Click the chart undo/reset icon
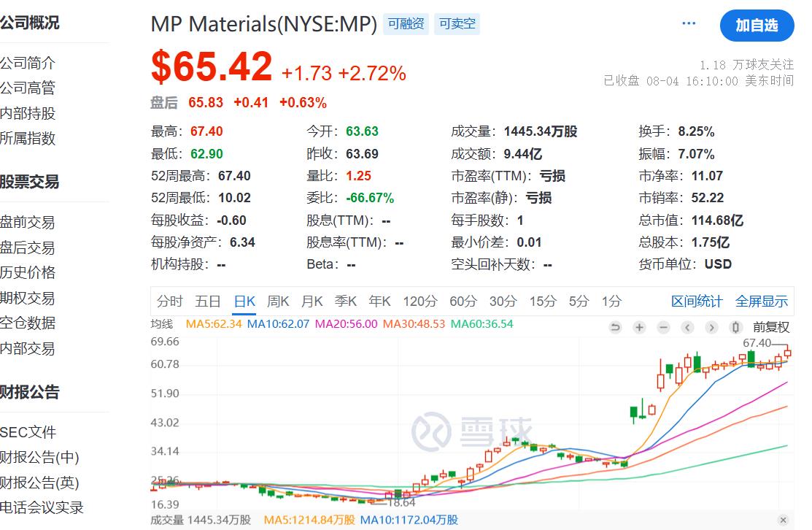The height and width of the screenshot is (530, 812). (x=615, y=328)
